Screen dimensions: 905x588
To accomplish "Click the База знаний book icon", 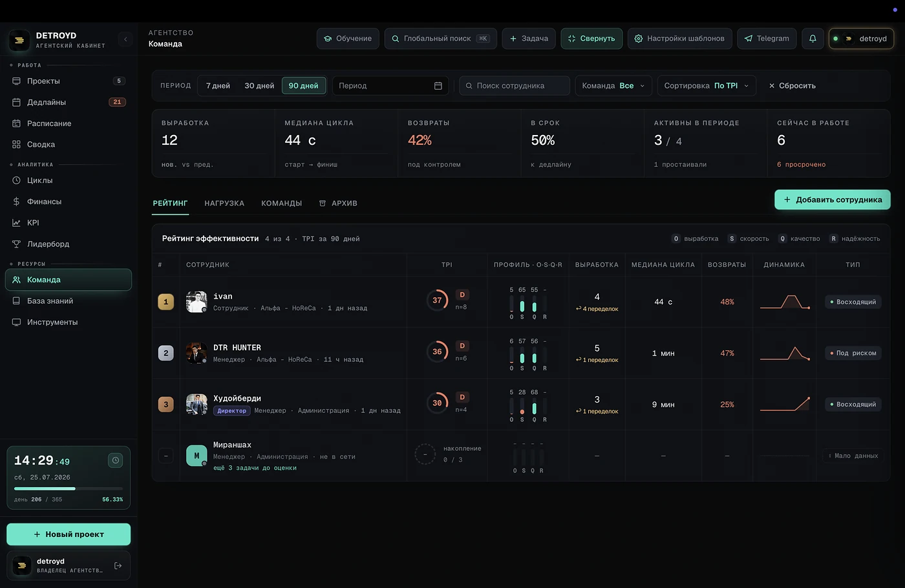I will click(x=16, y=301).
